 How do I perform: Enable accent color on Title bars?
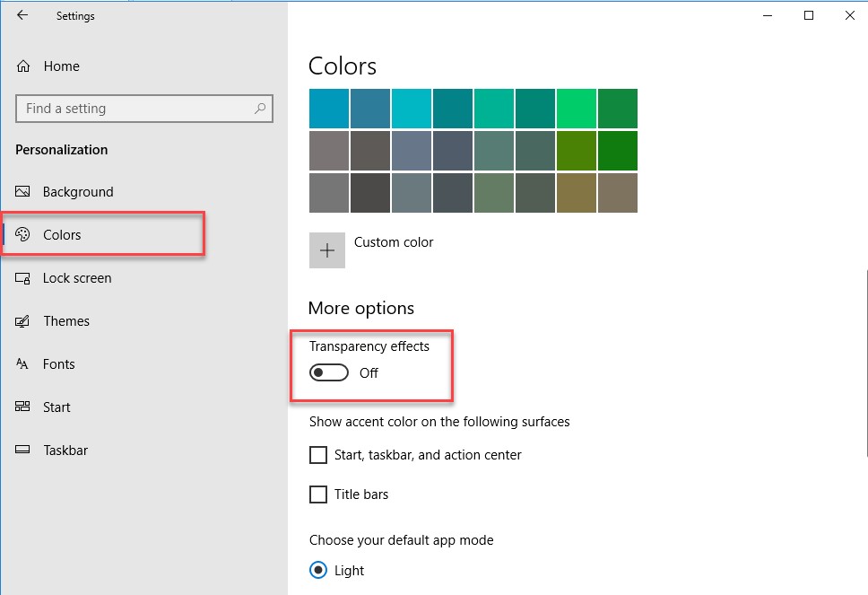[318, 494]
